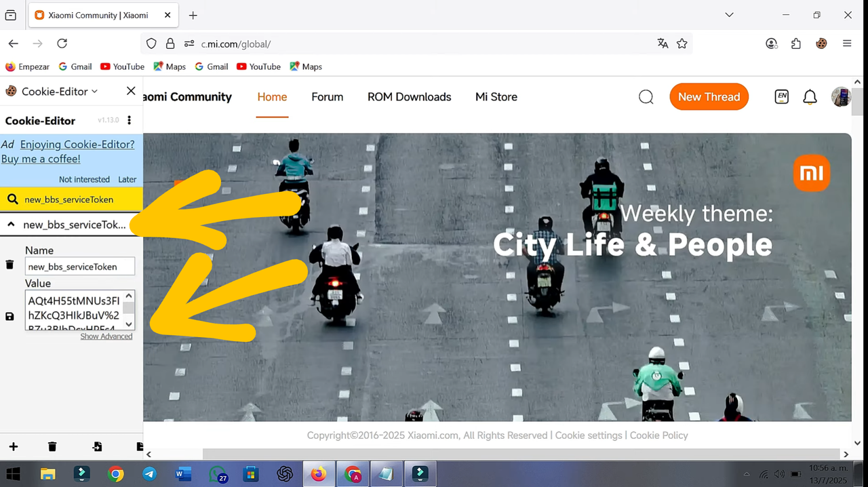
Task: Open the first YouTube bookmark
Action: [x=122, y=66]
